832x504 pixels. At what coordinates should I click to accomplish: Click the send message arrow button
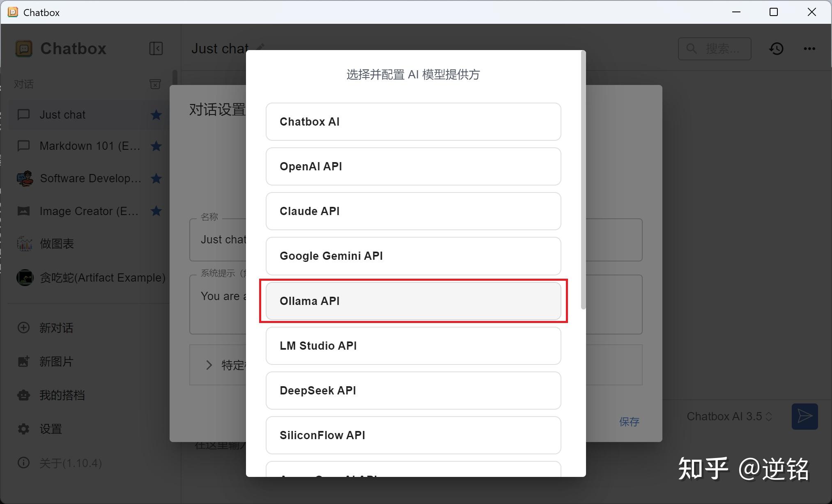[804, 417]
